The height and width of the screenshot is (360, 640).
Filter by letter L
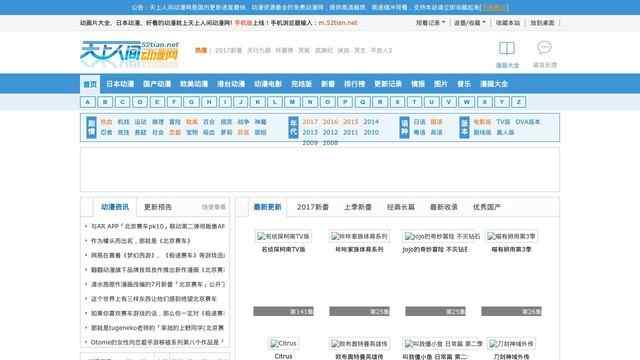point(275,102)
